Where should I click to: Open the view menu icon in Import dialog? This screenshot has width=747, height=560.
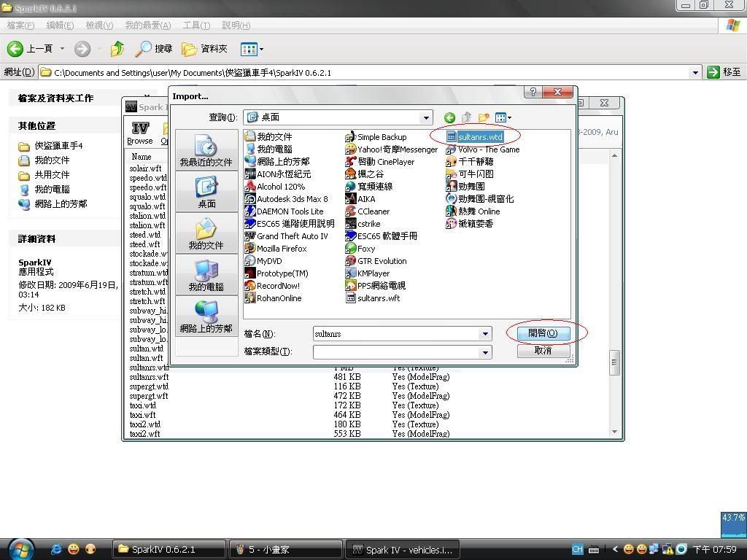[x=502, y=117]
